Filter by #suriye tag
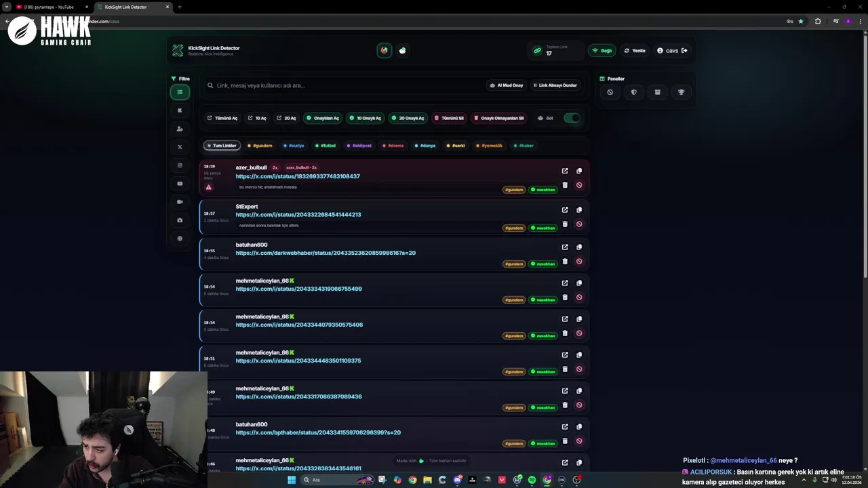 [x=294, y=146]
